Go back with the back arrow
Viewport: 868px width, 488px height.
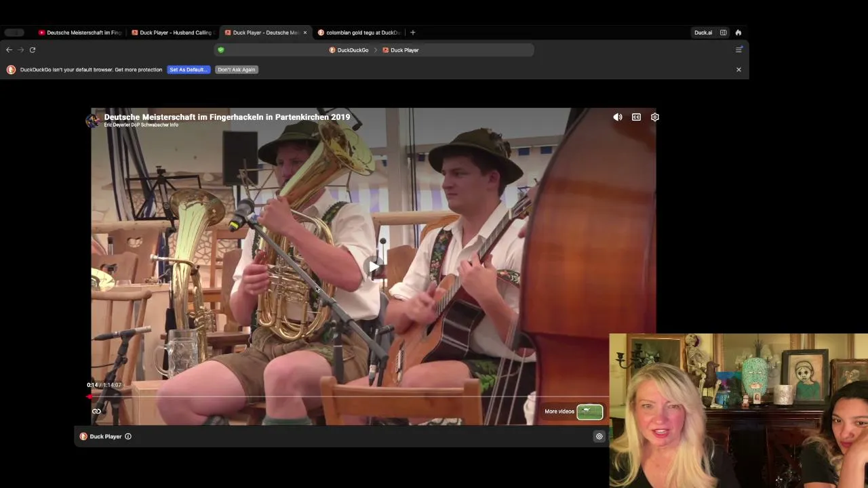(x=9, y=49)
